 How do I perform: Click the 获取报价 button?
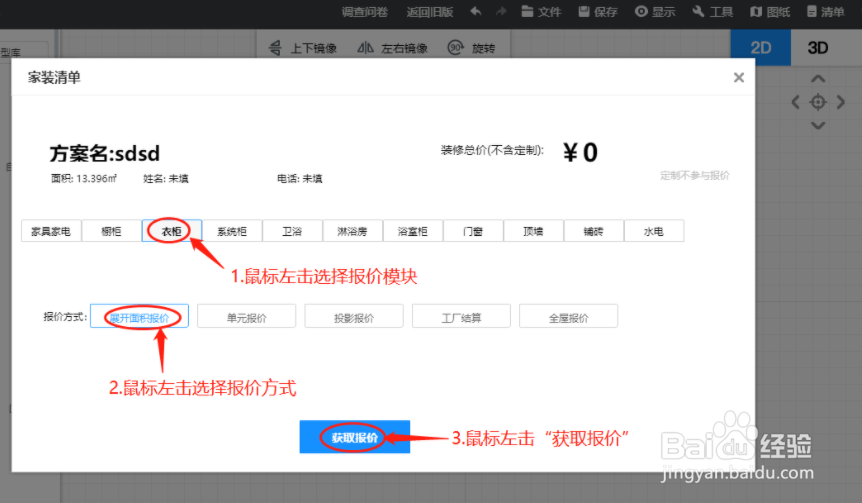(355, 437)
